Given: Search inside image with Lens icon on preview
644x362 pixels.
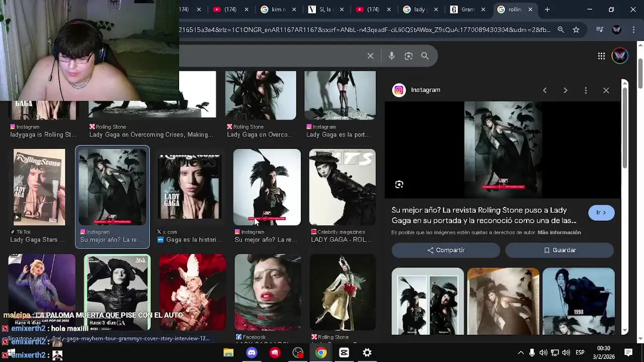Looking at the screenshot, I should point(399,185).
